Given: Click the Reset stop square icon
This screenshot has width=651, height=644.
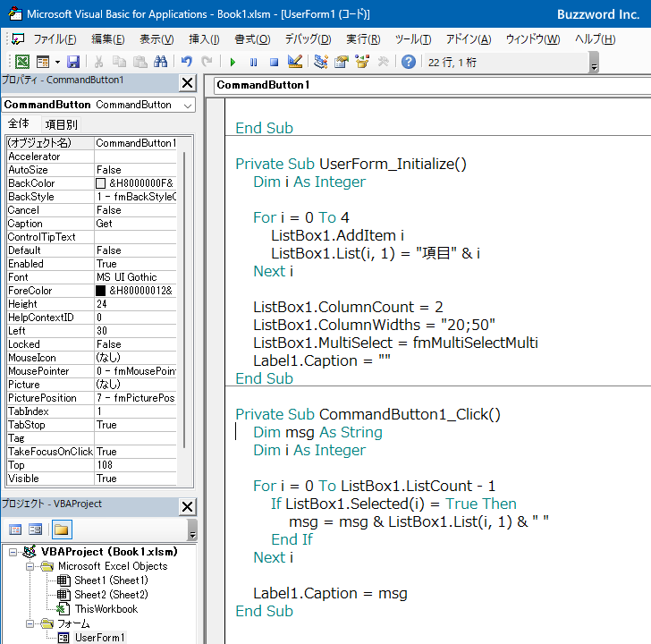Looking at the screenshot, I should 274,63.
